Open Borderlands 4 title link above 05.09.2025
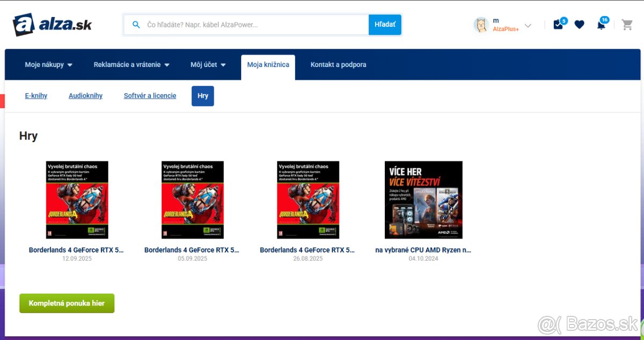Image resolution: width=644 pixels, height=340 pixels. (x=192, y=250)
